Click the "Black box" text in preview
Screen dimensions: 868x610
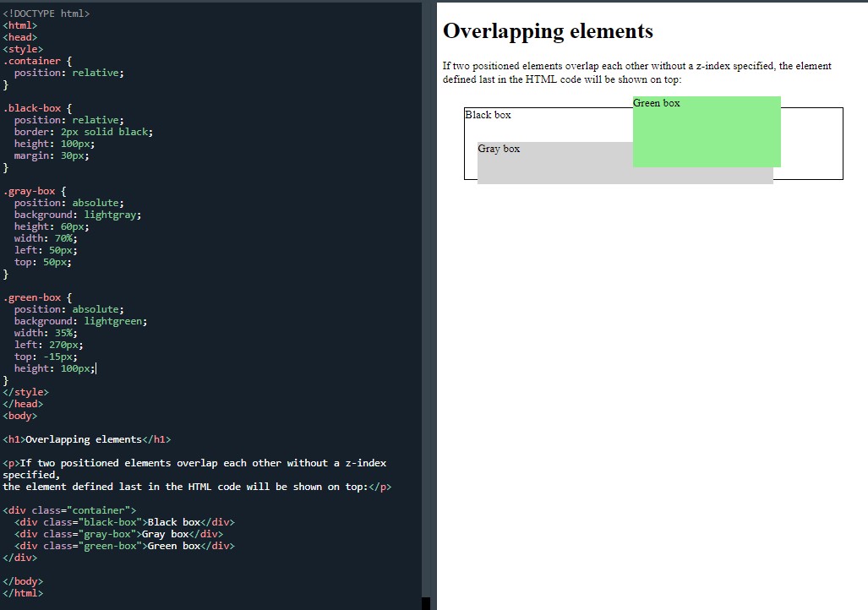(x=488, y=115)
